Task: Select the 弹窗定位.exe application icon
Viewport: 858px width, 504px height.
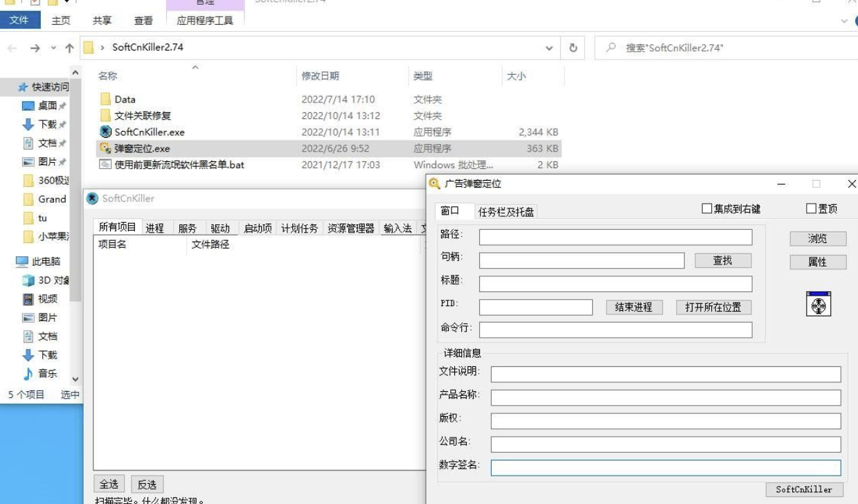Action: click(x=106, y=148)
